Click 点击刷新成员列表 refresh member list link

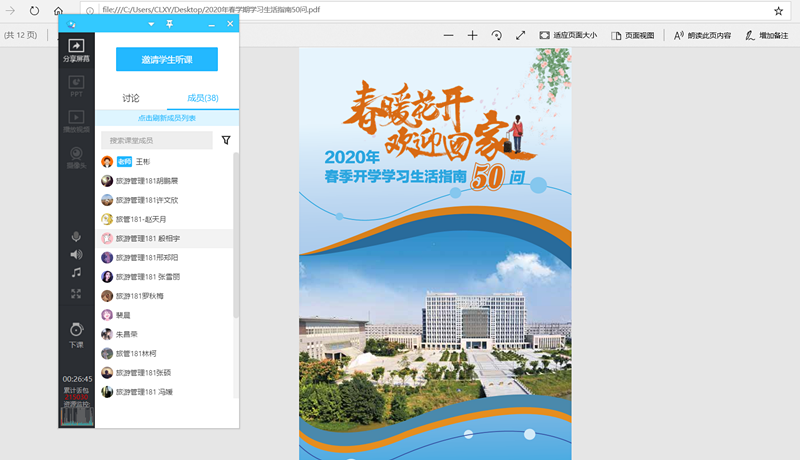coord(167,119)
